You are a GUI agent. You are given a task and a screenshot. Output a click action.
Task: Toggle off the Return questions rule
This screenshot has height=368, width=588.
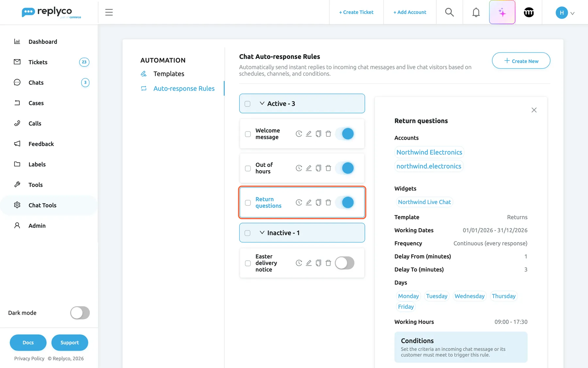click(x=345, y=202)
